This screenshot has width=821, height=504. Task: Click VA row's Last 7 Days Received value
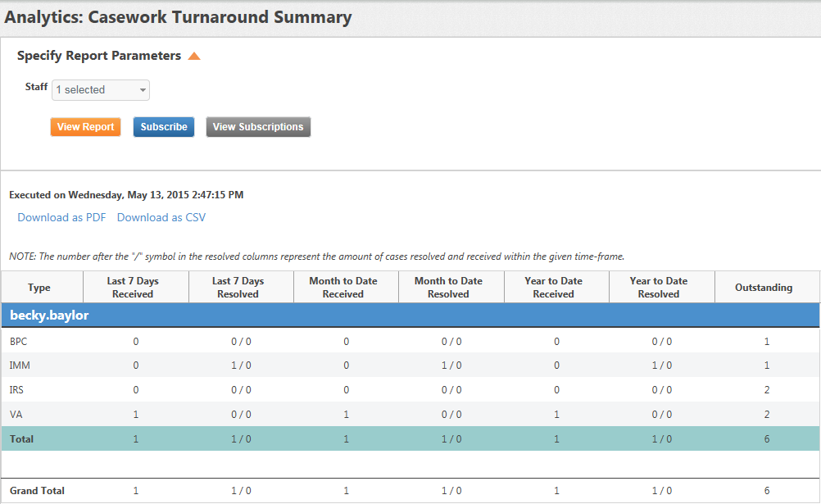click(x=136, y=415)
